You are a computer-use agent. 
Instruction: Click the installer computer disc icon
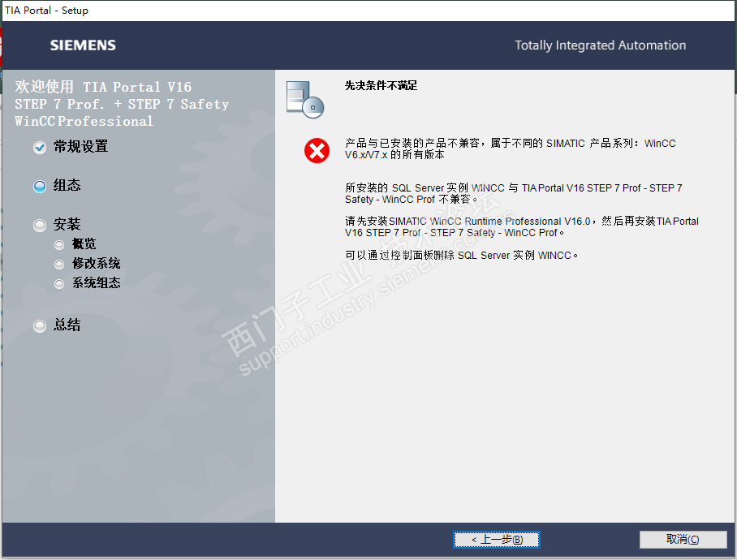point(305,100)
